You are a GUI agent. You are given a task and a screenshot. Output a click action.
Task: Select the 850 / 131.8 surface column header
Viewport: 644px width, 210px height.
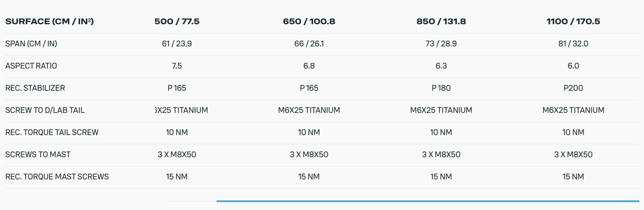point(441,21)
